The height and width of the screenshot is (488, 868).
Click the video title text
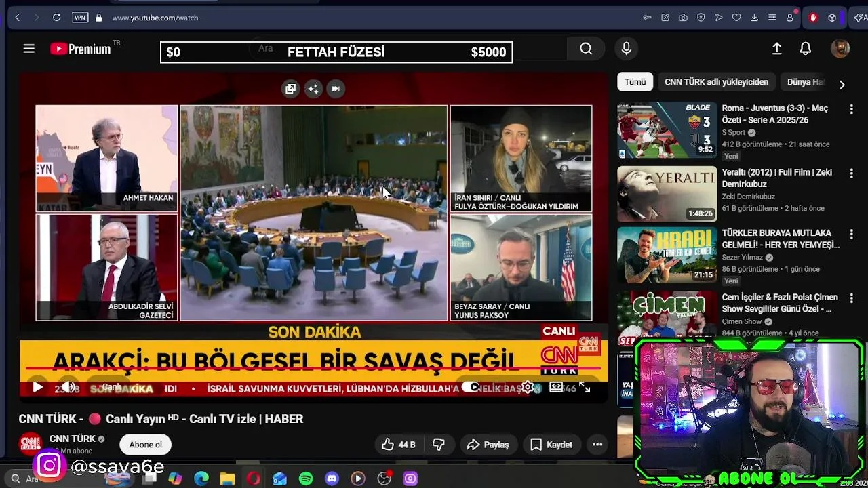(161, 419)
